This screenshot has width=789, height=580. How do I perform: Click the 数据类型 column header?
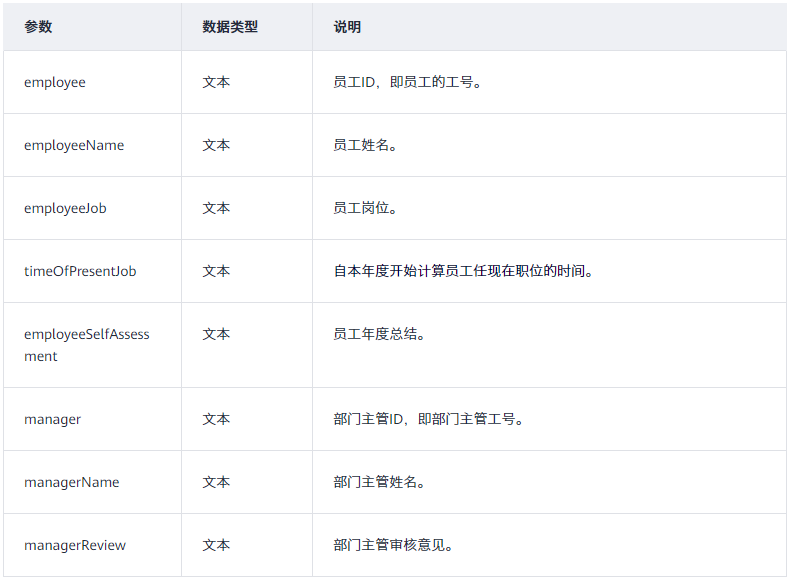pyautogui.click(x=230, y=27)
